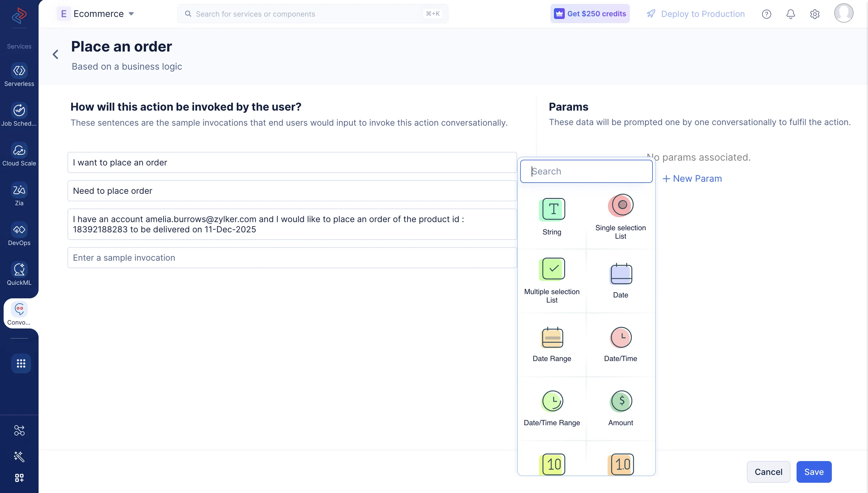Click the New Param link

692,178
